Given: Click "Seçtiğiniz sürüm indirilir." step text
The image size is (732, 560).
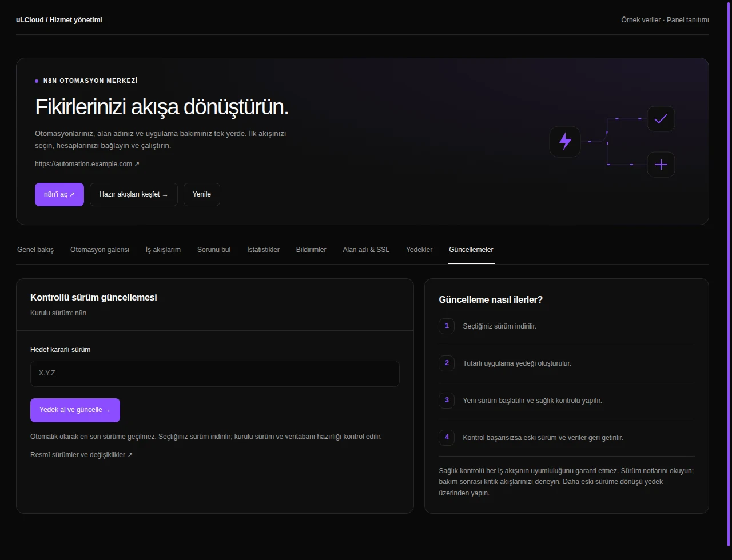Looking at the screenshot, I should (x=500, y=326).
